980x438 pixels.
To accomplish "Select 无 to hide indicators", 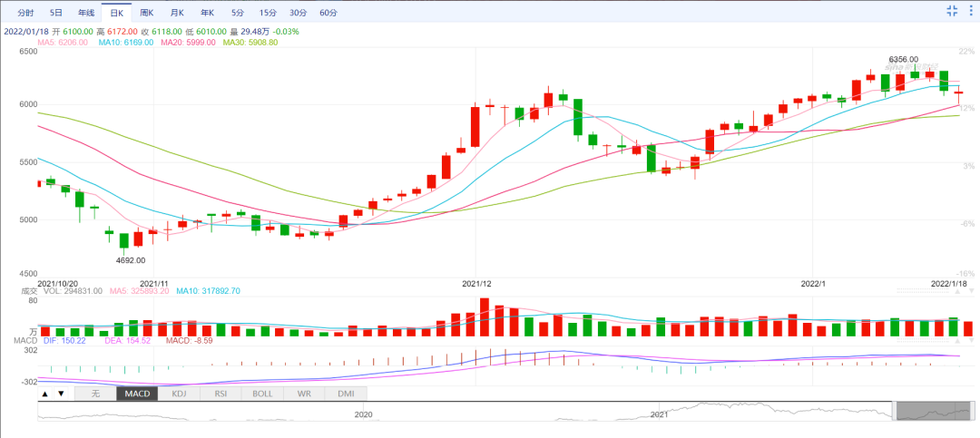I will [94, 394].
